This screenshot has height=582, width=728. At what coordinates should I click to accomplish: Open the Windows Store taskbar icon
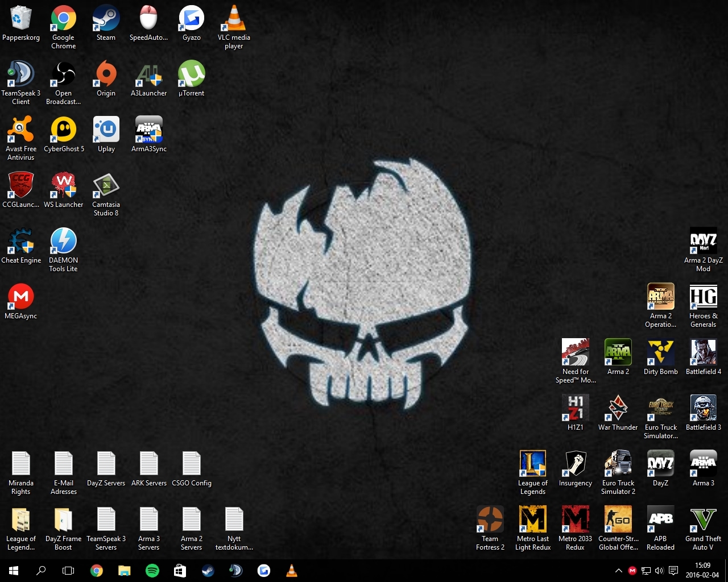tap(180, 571)
